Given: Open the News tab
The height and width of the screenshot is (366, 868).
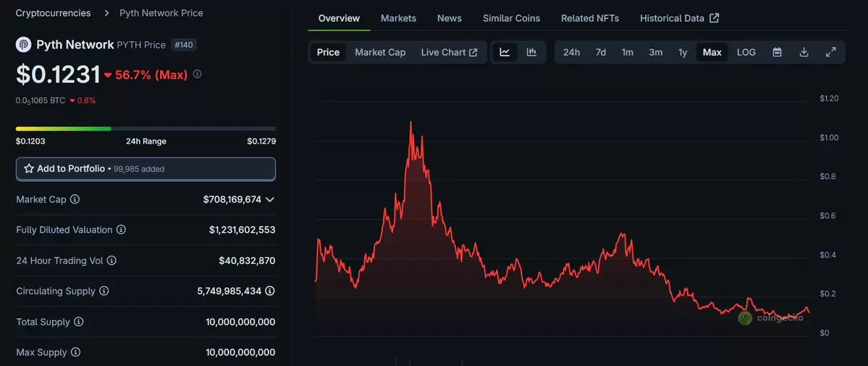Looking at the screenshot, I should click(450, 18).
